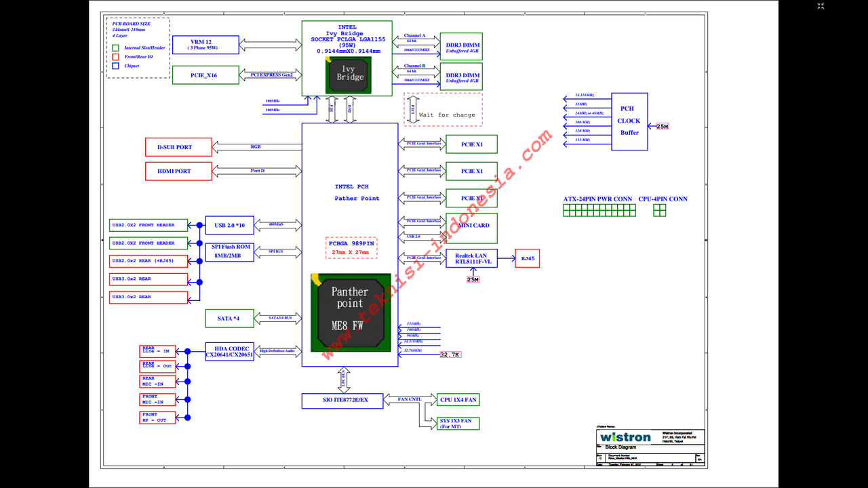Click the REAR MIC -IN box

[157, 382]
